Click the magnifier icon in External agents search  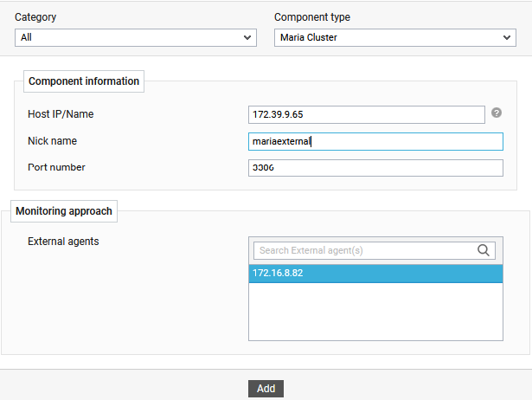tap(484, 250)
